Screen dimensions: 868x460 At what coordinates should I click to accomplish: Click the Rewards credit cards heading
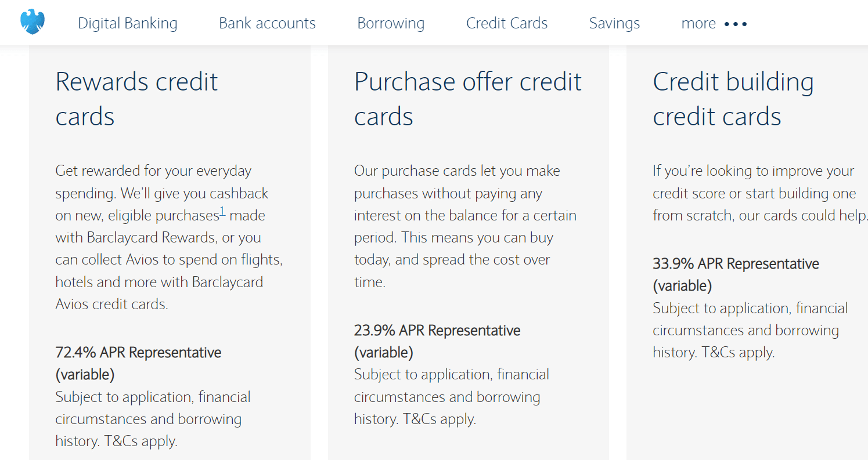136,99
